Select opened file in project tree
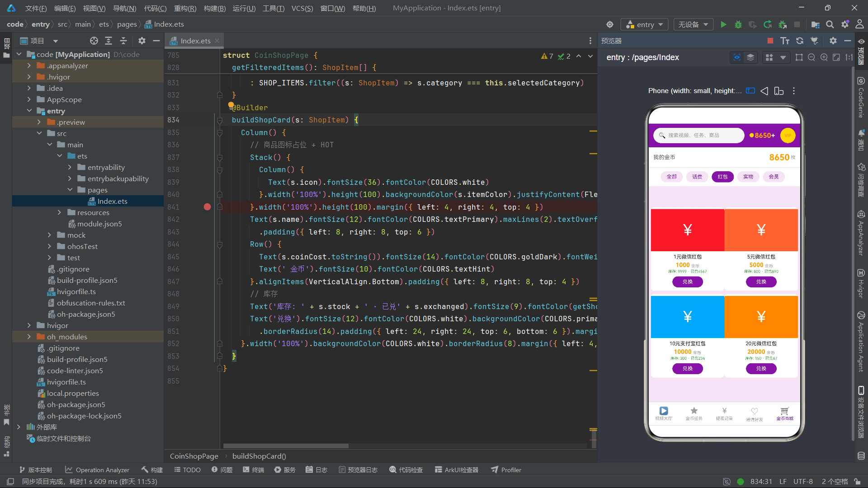 (94, 41)
